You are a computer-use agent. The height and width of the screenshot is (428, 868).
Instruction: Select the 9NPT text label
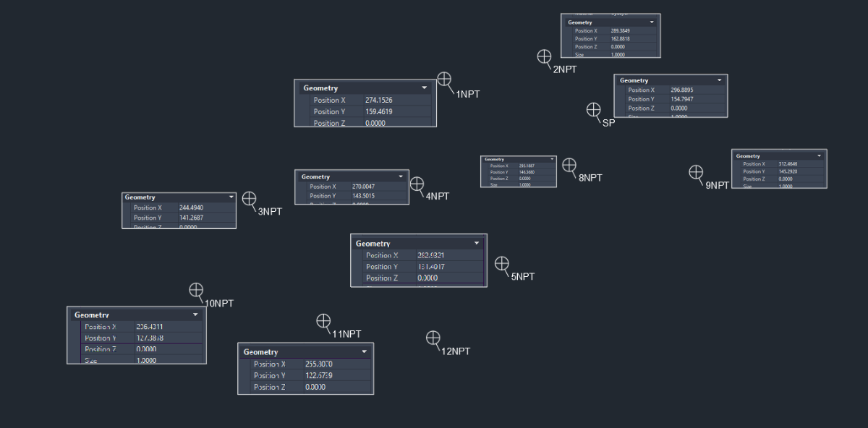(718, 185)
